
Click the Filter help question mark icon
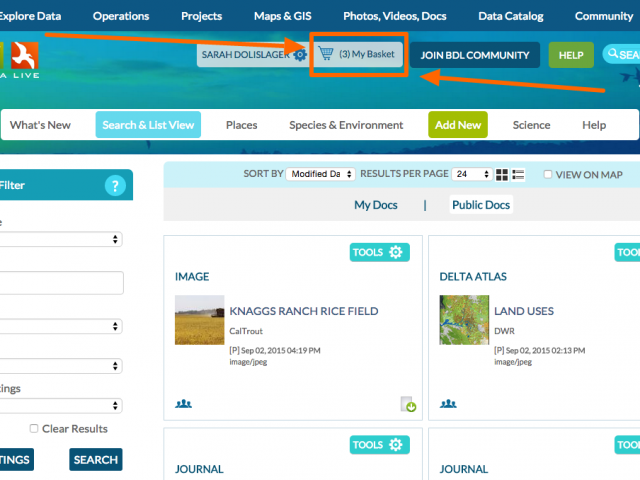(115, 186)
